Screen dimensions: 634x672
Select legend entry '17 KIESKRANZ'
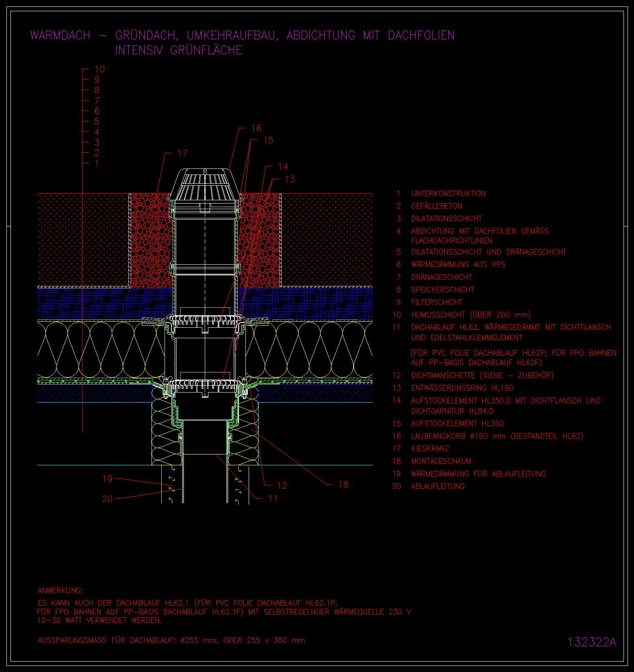click(x=421, y=448)
